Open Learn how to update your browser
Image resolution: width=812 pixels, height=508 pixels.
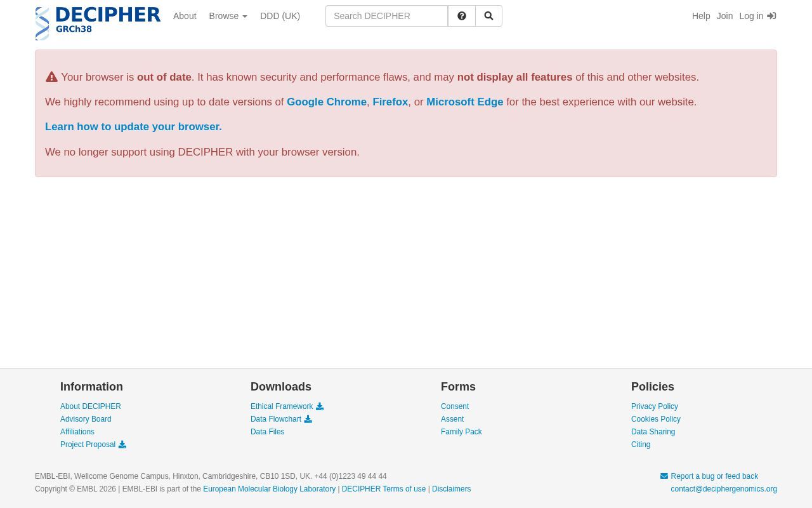pos(133,126)
